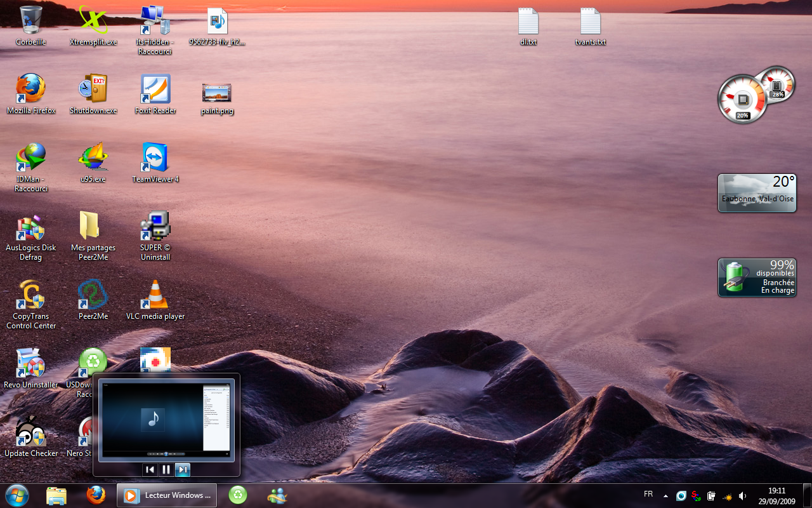Open Windows Explorer from the taskbar
Viewport: 812px width, 508px height.
[x=56, y=495]
